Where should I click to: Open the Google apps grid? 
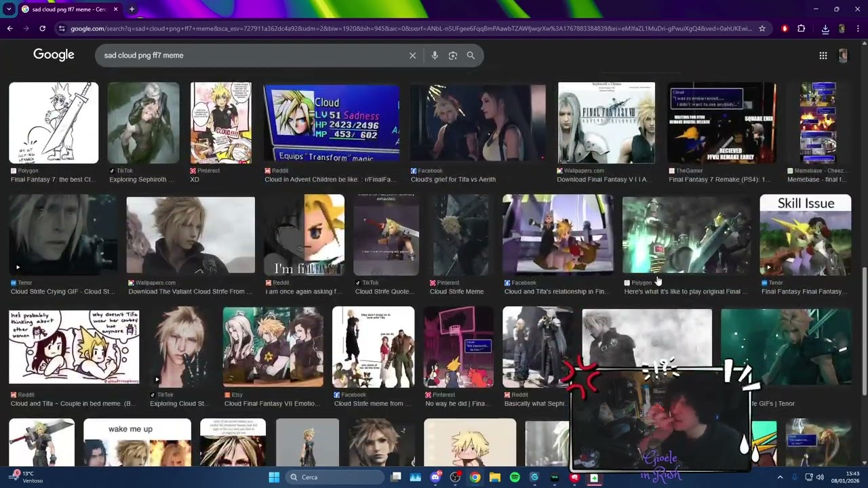click(x=823, y=56)
